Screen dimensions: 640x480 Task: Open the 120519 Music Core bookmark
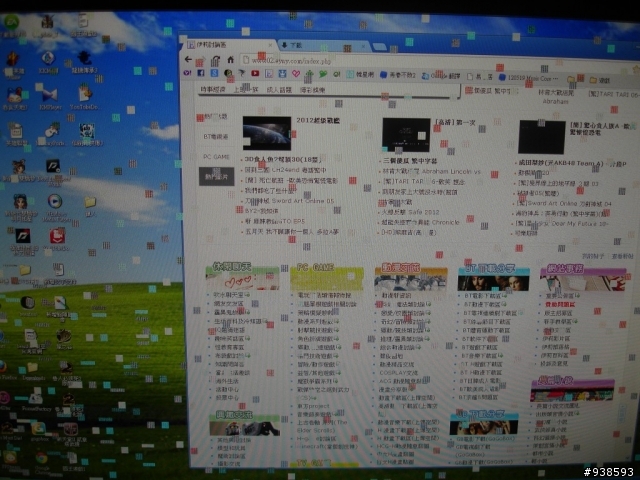(x=529, y=78)
